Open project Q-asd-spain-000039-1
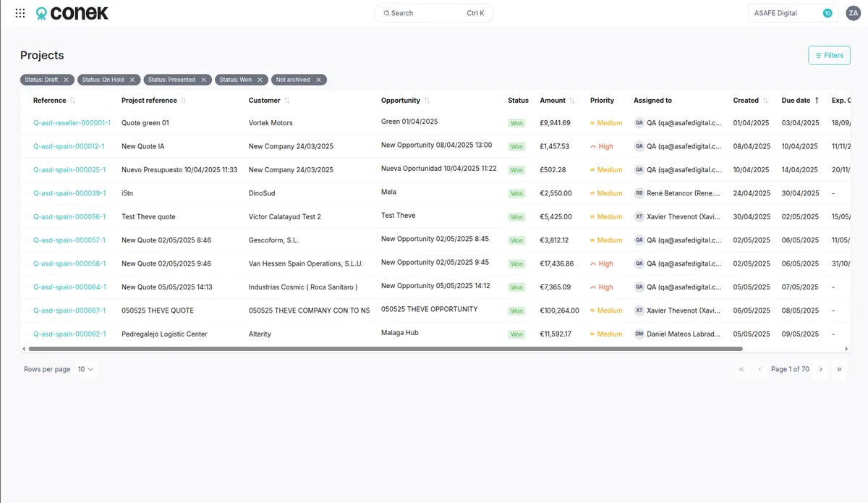 pos(69,193)
